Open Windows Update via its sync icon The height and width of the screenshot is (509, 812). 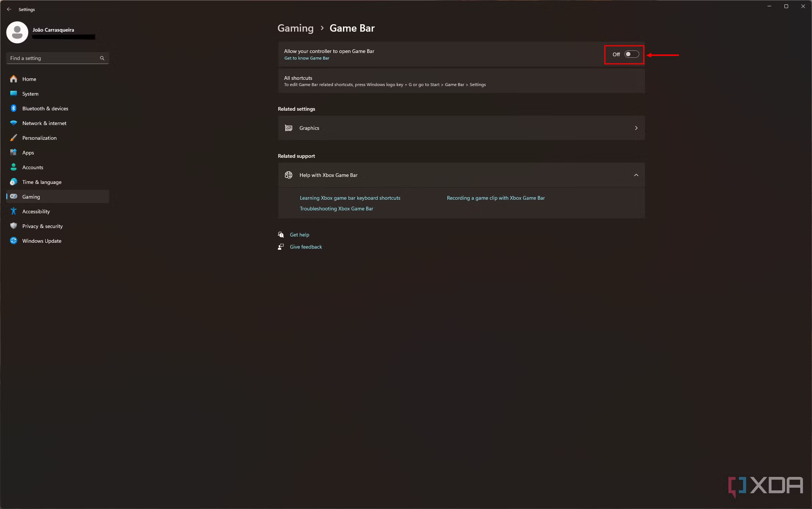(14, 241)
